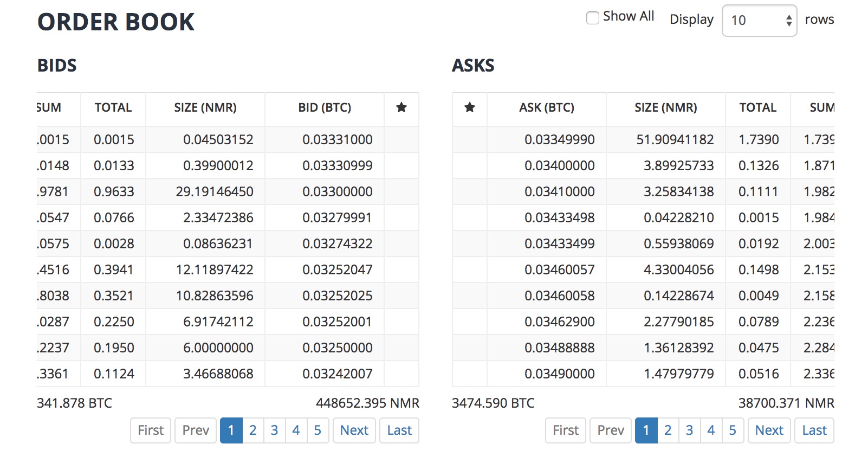Select Asks page 1 button
The height and width of the screenshot is (476, 868).
[646, 430]
